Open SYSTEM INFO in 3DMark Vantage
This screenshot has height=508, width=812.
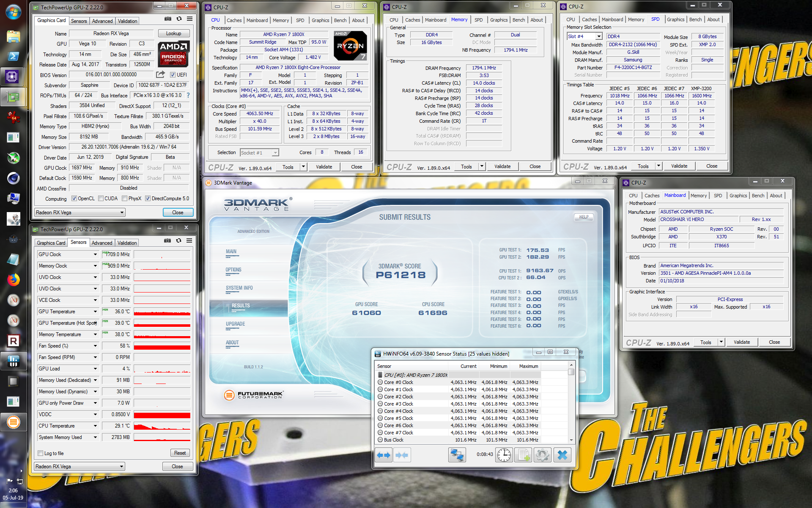click(239, 288)
